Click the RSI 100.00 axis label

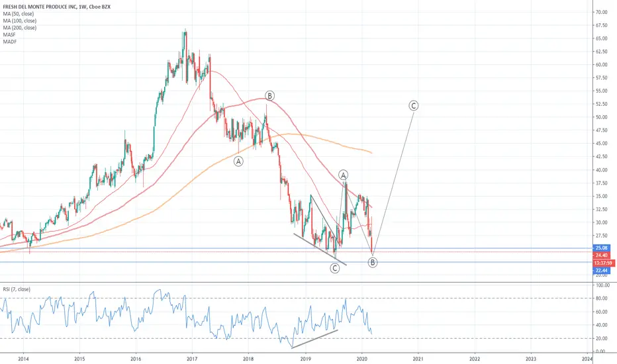pyautogui.click(x=602, y=285)
